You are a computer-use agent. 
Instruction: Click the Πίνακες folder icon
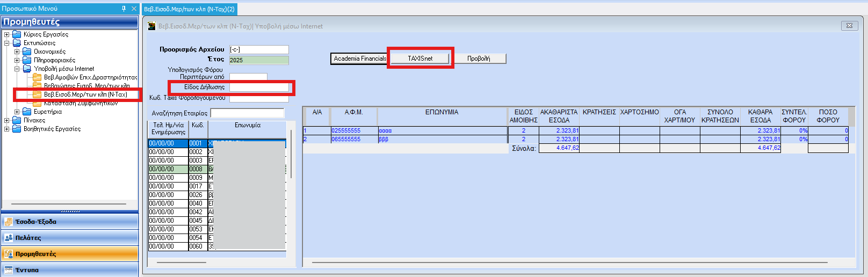pyautogui.click(x=17, y=120)
